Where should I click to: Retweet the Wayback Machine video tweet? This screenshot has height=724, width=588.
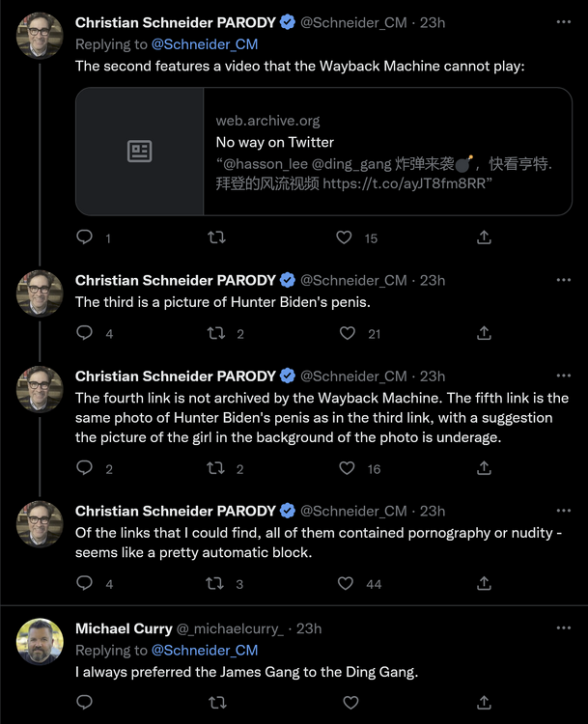(218, 237)
